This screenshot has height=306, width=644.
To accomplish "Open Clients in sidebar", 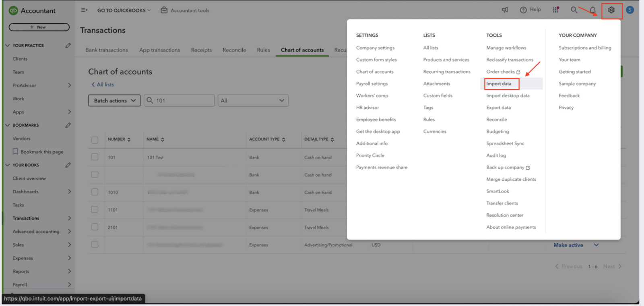I will 20,59.
